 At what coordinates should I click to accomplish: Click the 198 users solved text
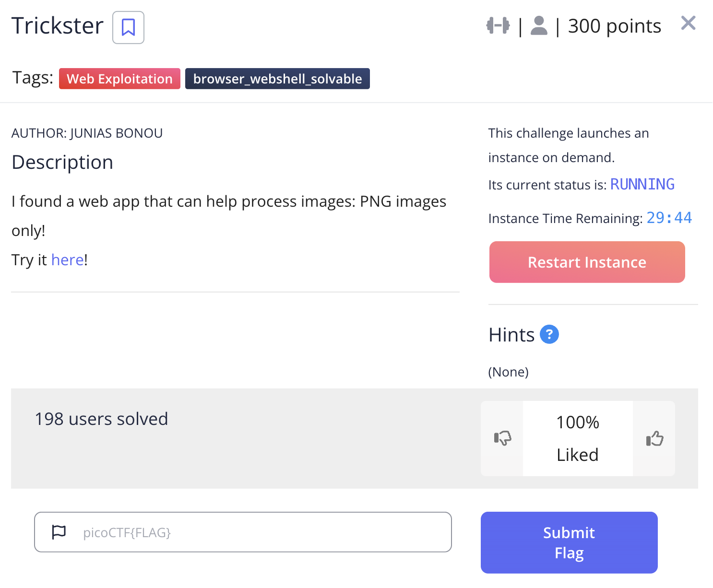(101, 419)
